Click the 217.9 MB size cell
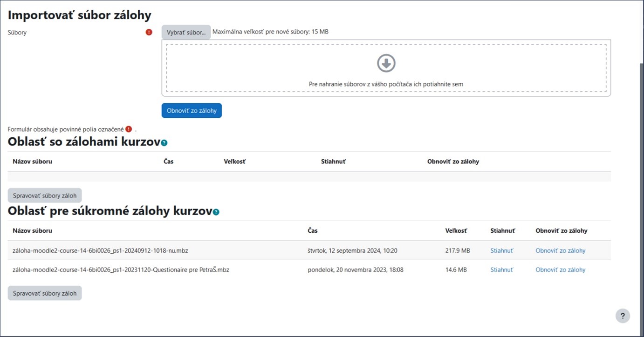This screenshot has width=644, height=337. 458,250
